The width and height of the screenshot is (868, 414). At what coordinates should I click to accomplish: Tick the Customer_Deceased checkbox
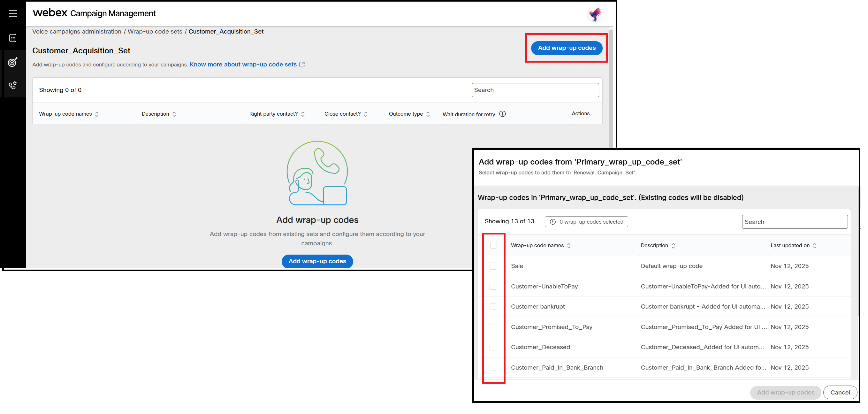pyautogui.click(x=493, y=347)
